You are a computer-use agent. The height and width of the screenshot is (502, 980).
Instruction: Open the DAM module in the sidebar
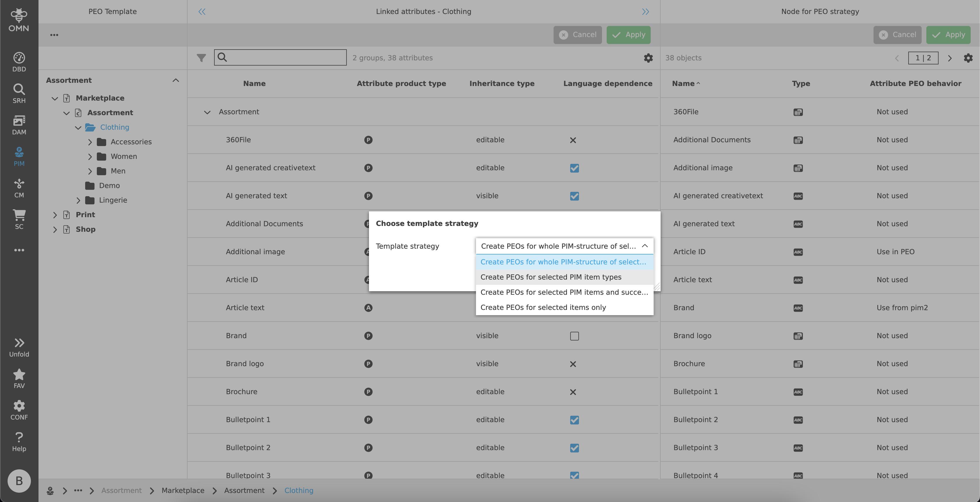(19, 125)
